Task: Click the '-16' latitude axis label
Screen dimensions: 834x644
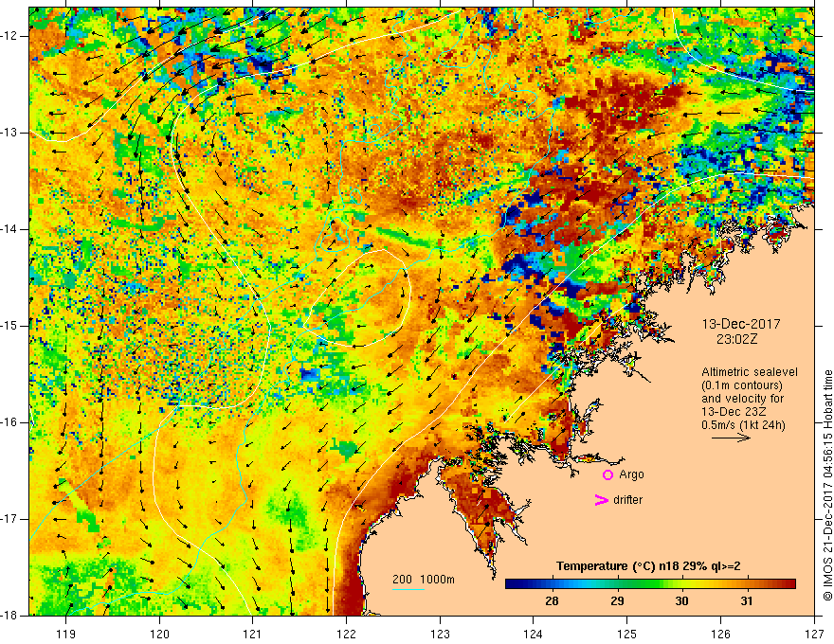Action: (9, 421)
